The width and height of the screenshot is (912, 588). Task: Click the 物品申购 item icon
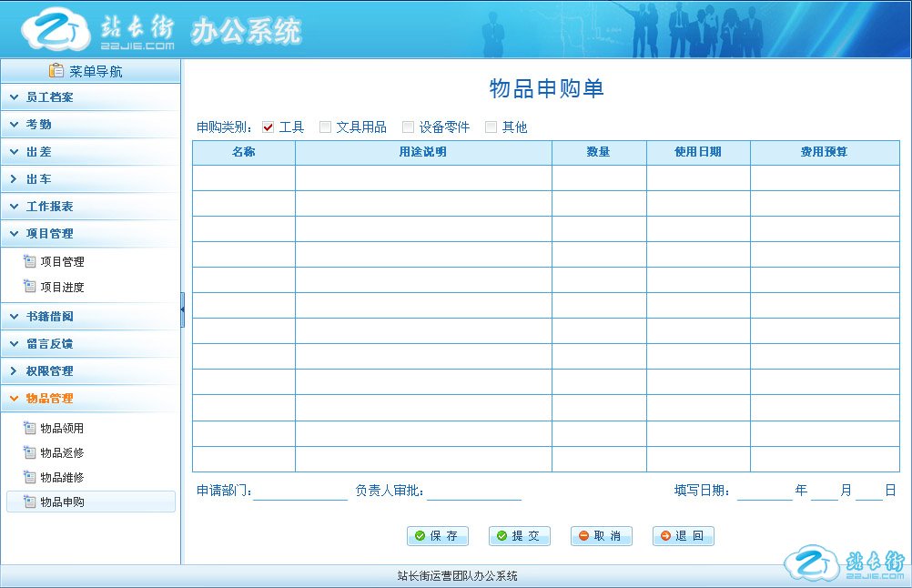pos(29,502)
